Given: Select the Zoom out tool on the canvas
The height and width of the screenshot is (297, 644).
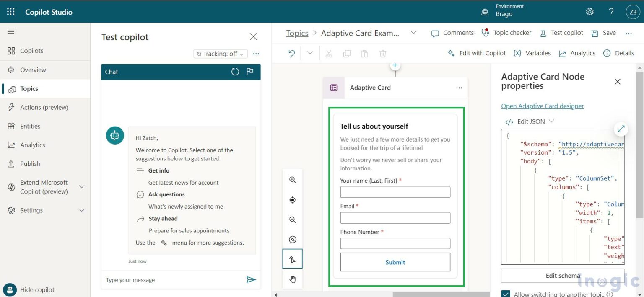Looking at the screenshot, I should [292, 219].
